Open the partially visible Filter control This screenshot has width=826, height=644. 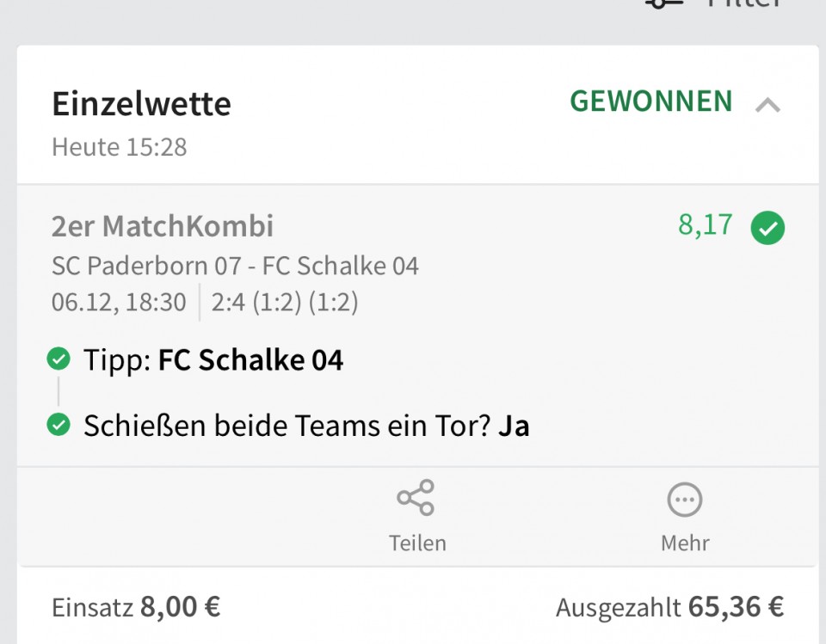point(714,3)
